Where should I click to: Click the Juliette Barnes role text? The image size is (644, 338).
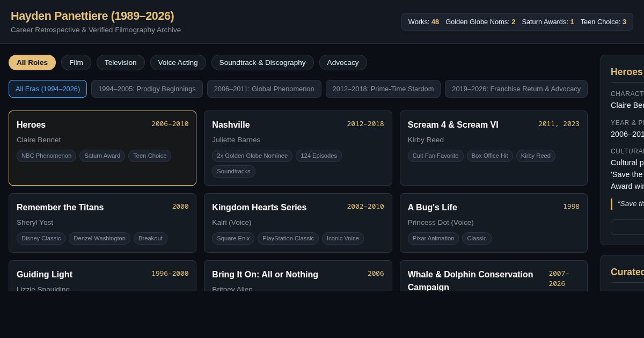[236, 140]
